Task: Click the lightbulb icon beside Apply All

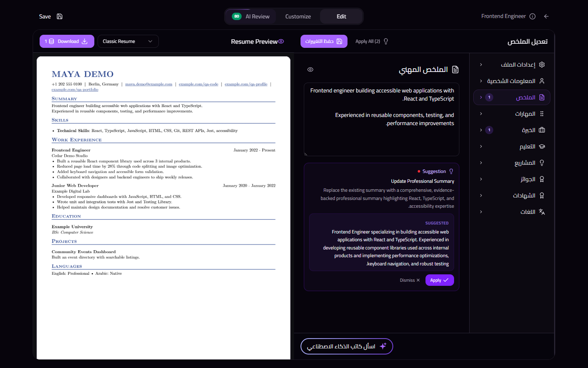Action: point(386,41)
